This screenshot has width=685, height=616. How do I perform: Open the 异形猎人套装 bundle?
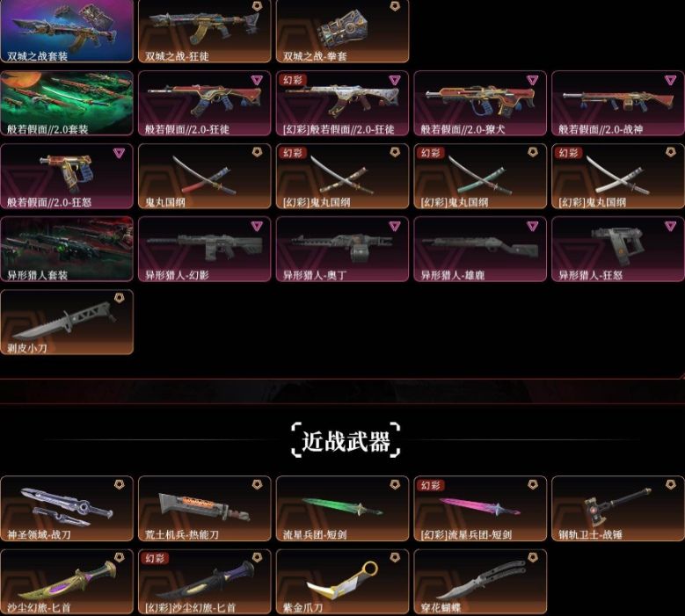pyautogui.click(x=67, y=249)
